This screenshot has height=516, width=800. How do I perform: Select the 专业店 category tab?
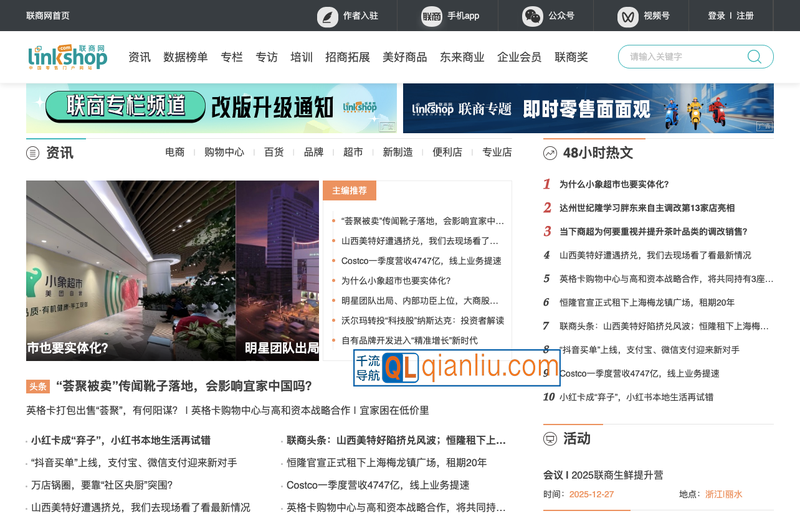click(x=497, y=152)
